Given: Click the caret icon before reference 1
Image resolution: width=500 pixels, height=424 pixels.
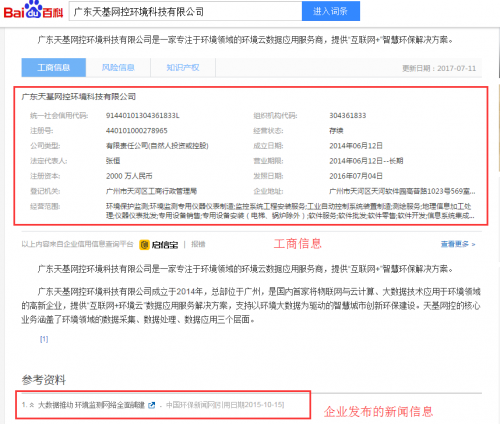Looking at the screenshot, I should tap(32, 405).
